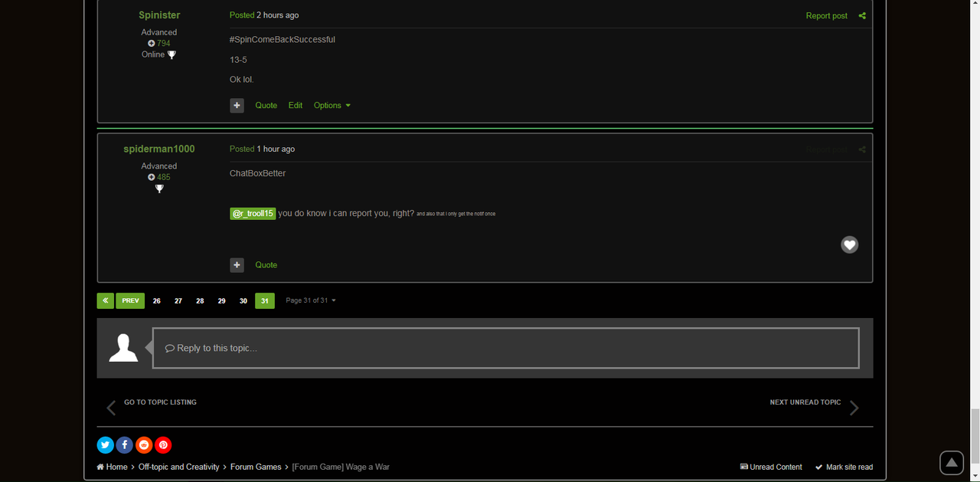Image resolution: width=980 pixels, height=482 pixels.
Task: Click the Unread Content newspaper icon
Action: [x=744, y=467]
